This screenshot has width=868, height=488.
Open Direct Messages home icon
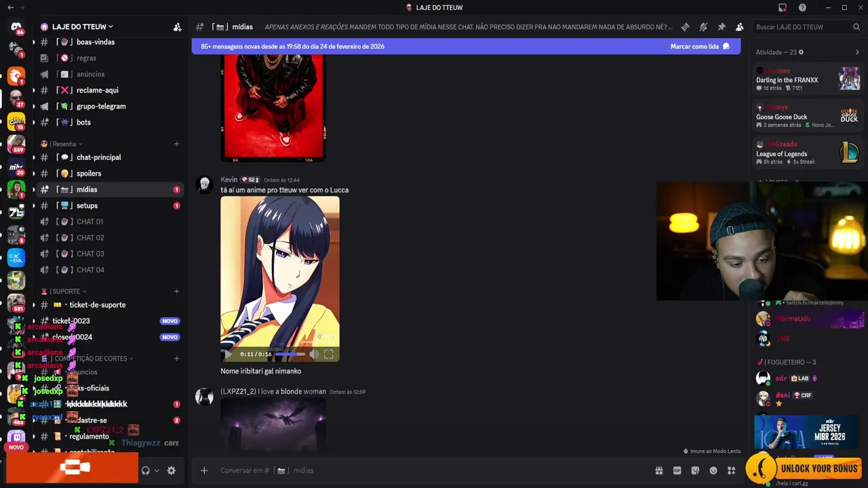16,27
